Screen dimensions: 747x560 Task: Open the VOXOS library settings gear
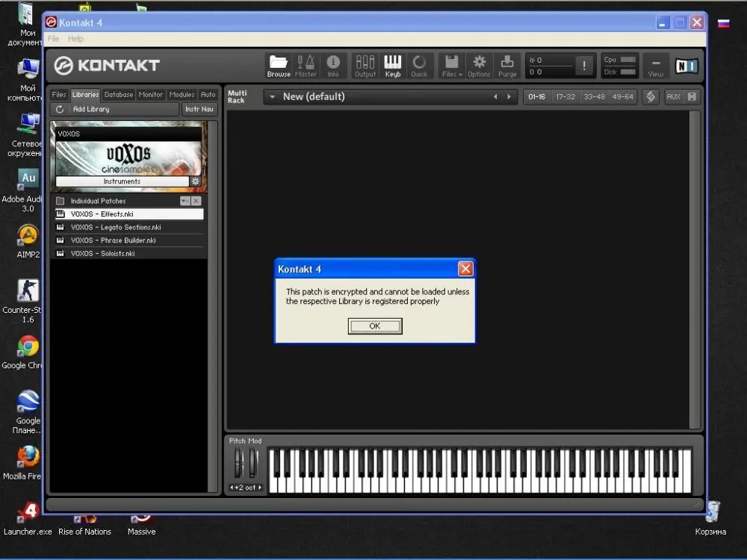pyautogui.click(x=195, y=181)
